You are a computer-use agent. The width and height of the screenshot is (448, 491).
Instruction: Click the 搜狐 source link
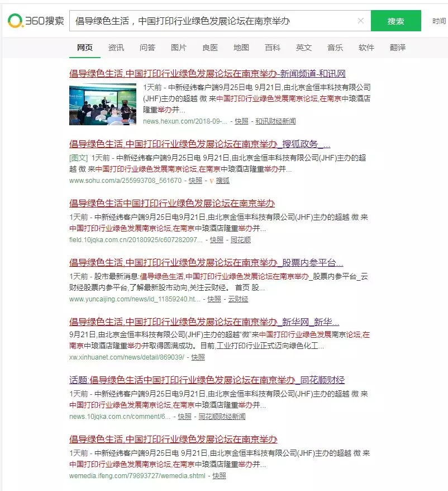[x=223, y=181]
